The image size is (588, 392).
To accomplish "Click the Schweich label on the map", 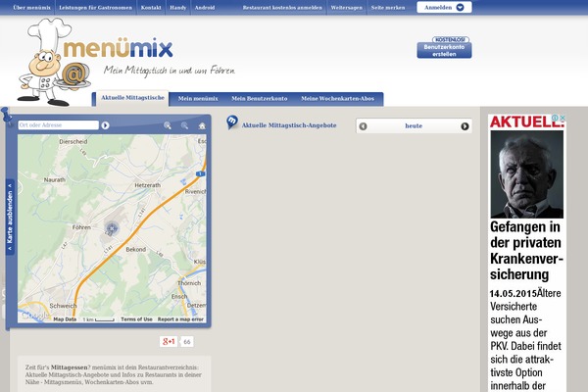I will click(x=63, y=306).
